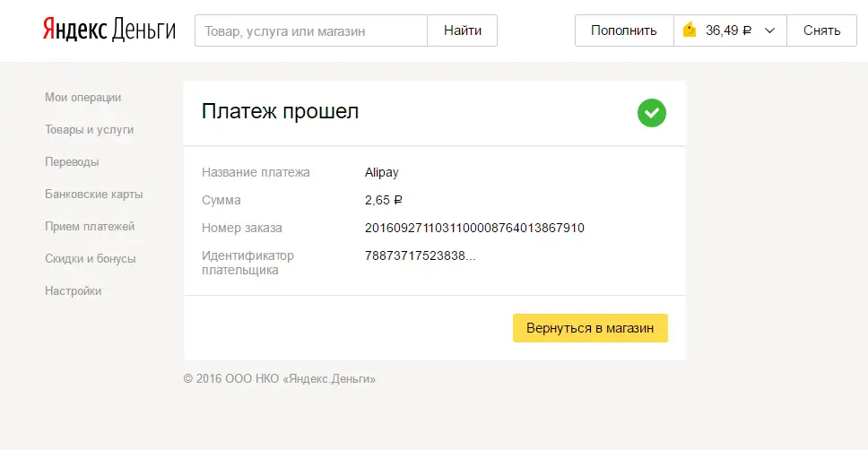This screenshot has width=868, height=450.
Task: Click the green payment success checkmark
Action: pyautogui.click(x=652, y=113)
